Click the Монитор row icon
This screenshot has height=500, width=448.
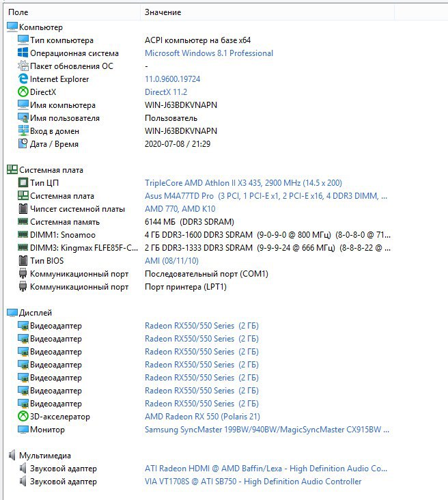(23, 430)
